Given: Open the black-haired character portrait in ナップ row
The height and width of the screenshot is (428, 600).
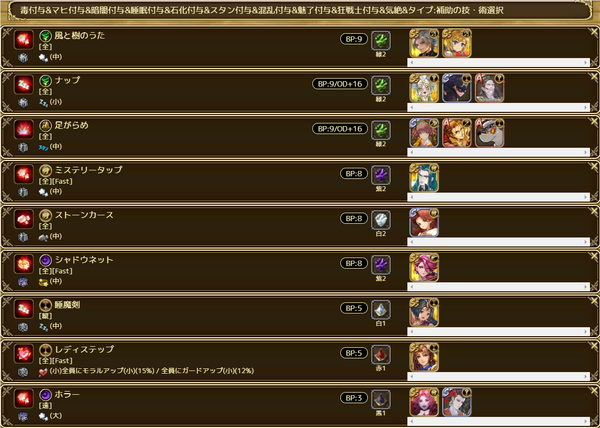Looking at the screenshot, I should [x=457, y=88].
